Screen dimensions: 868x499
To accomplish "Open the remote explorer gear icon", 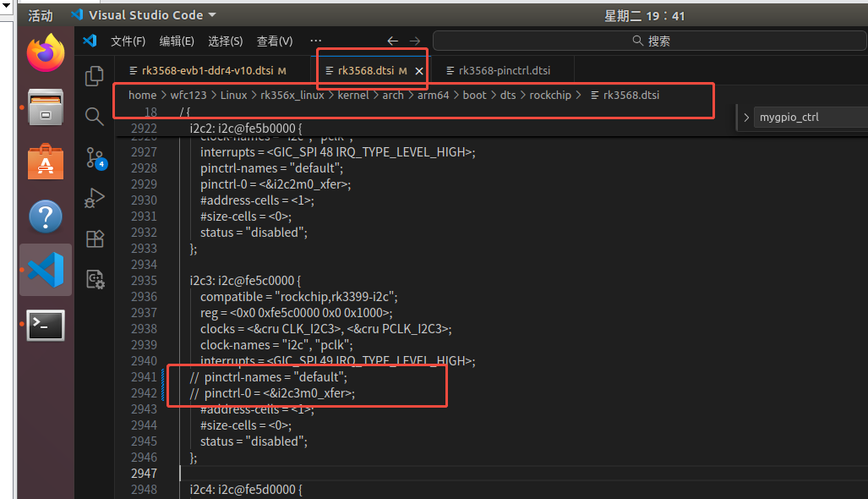I will tap(95, 279).
